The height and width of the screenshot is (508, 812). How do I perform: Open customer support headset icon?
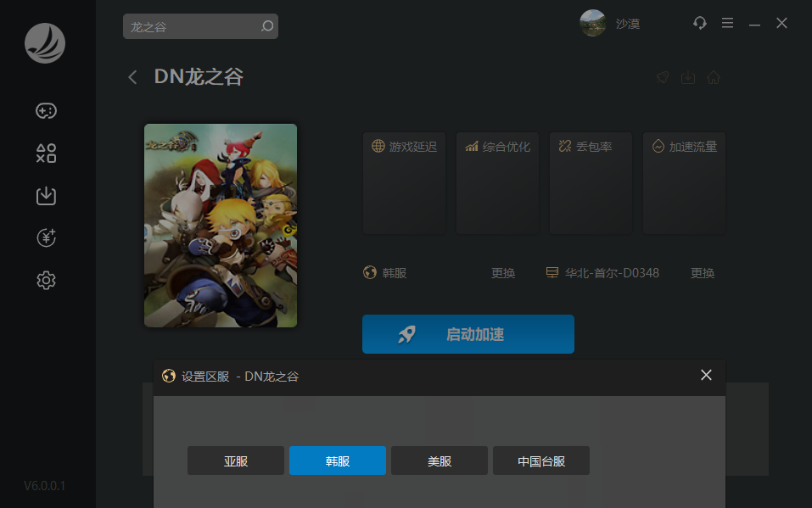(x=700, y=23)
